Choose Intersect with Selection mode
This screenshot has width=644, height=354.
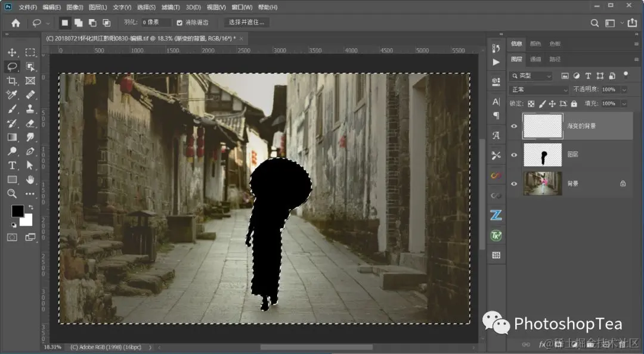(x=106, y=23)
